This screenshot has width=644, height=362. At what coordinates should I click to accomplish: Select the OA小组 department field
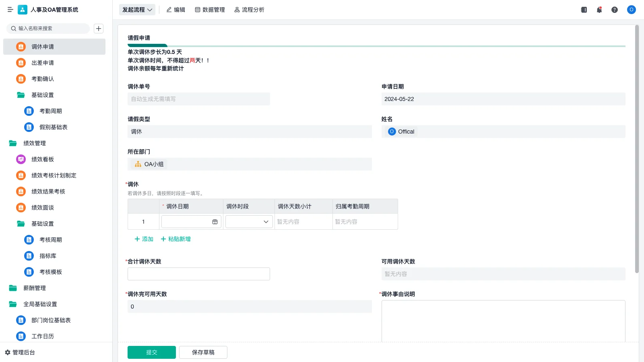click(x=250, y=164)
